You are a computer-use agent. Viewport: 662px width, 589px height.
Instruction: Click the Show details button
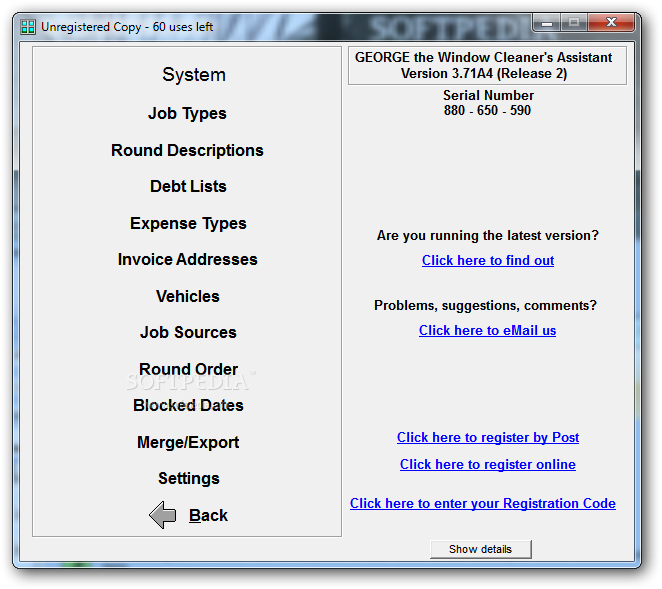(480, 549)
